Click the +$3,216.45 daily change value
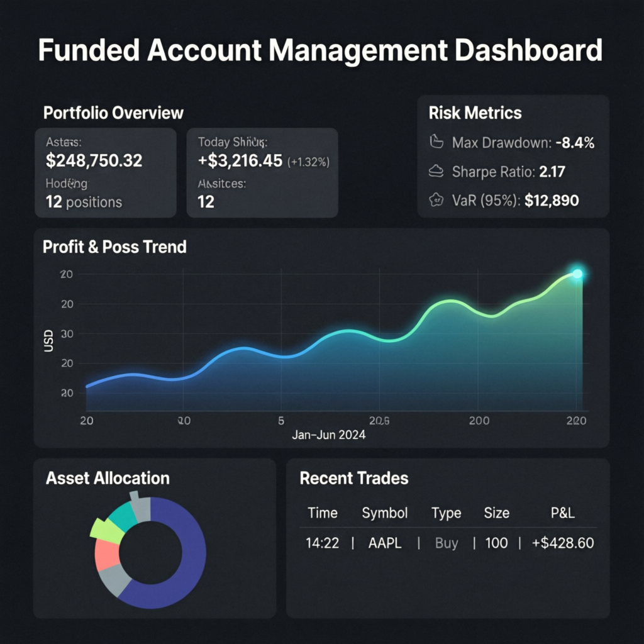This screenshot has width=644, height=644. [240, 160]
